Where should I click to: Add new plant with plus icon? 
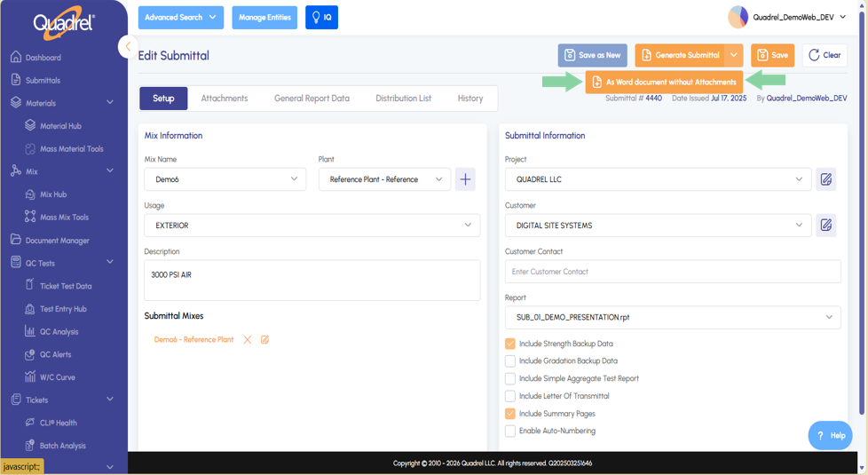(x=465, y=179)
